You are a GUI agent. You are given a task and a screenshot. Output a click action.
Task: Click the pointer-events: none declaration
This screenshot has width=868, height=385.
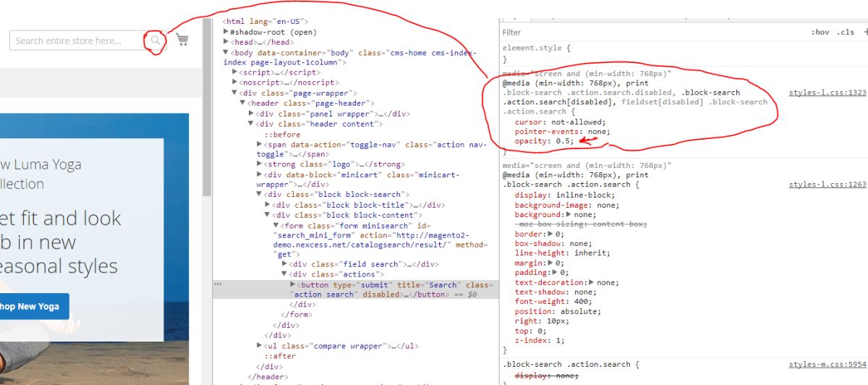pos(563,132)
